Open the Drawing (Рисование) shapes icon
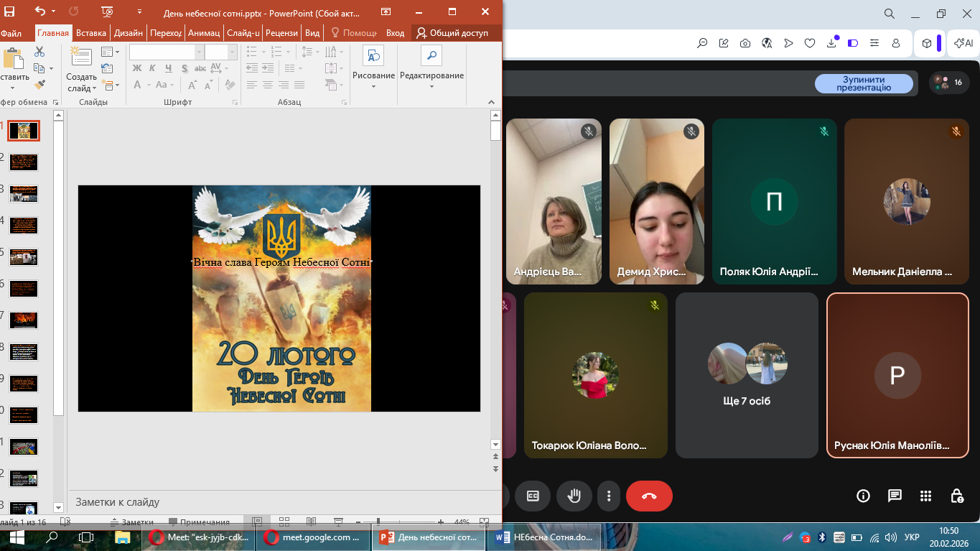The image size is (980, 551). pos(373,56)
